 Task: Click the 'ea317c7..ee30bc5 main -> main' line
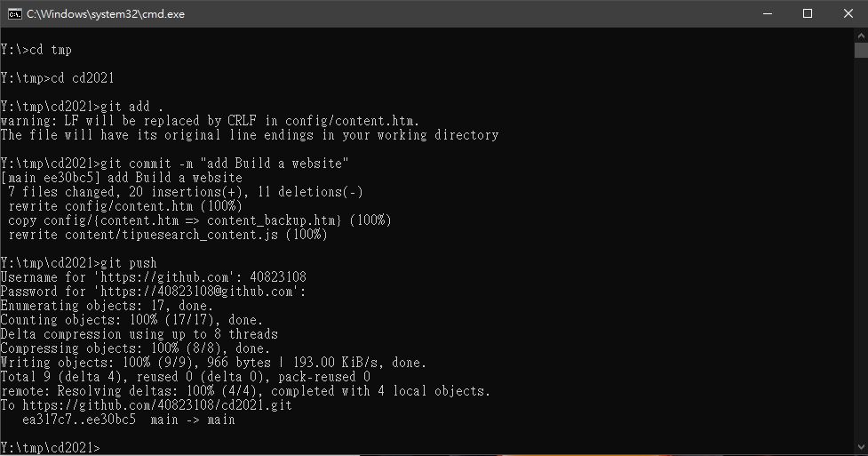point(129,420)
